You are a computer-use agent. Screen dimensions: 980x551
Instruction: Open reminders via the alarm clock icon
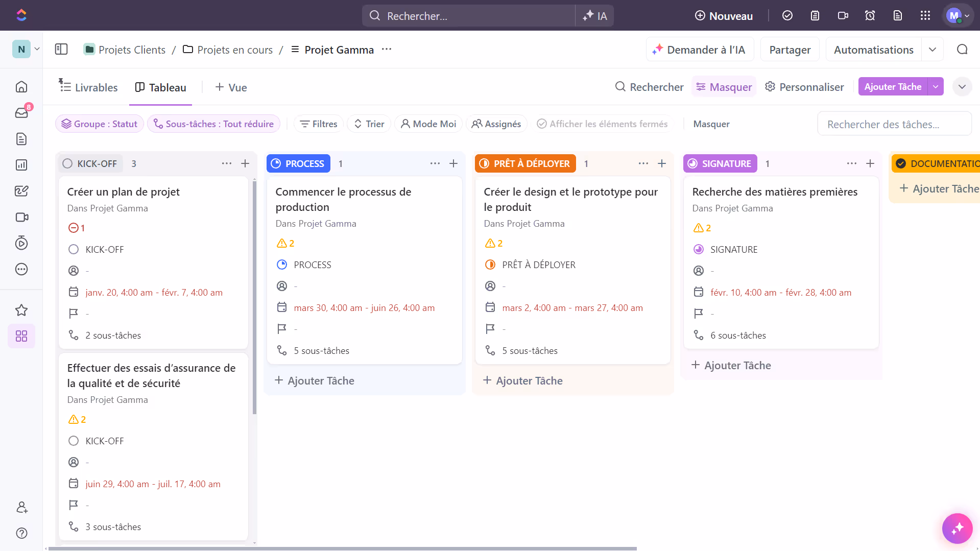870,15
